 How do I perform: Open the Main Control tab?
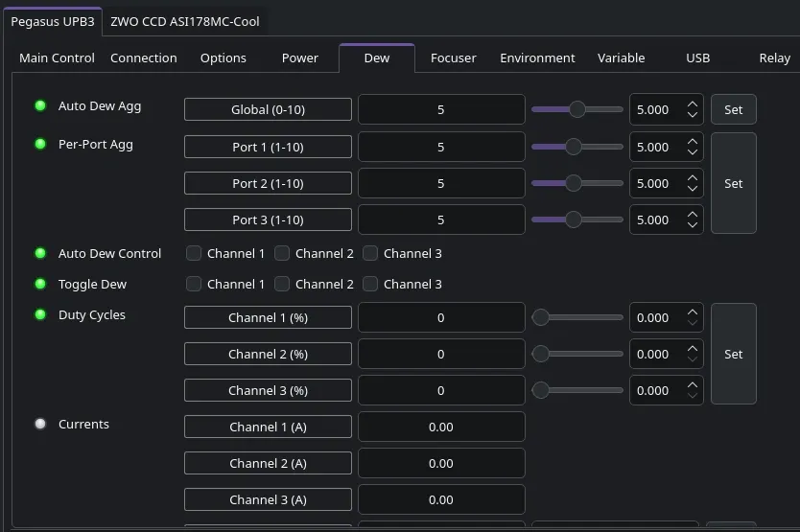click(x=57, y=58)
